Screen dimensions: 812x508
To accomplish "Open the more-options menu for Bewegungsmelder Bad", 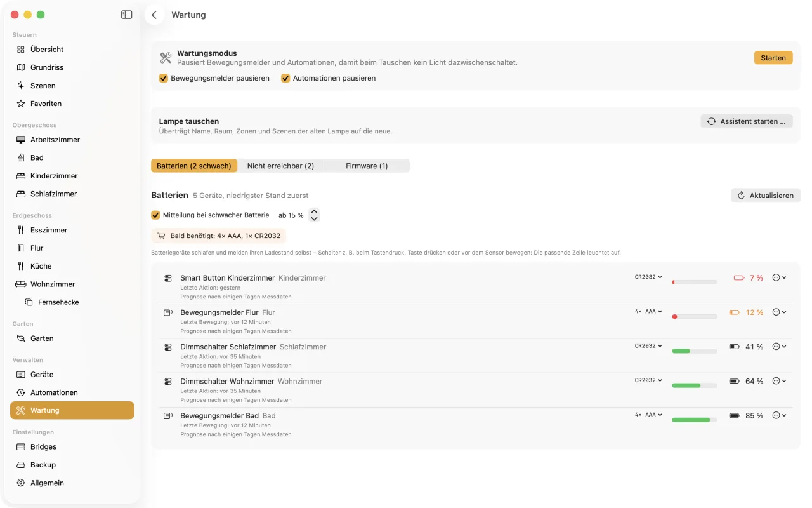I will 780,415.
